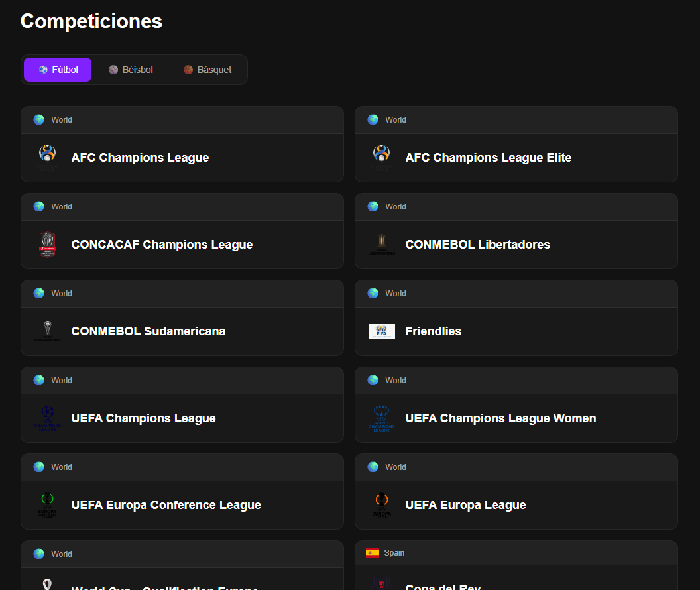Screen dimensions: 700x590
Task: Click the UEFA Europa Conference League logo
Action: 47,504
